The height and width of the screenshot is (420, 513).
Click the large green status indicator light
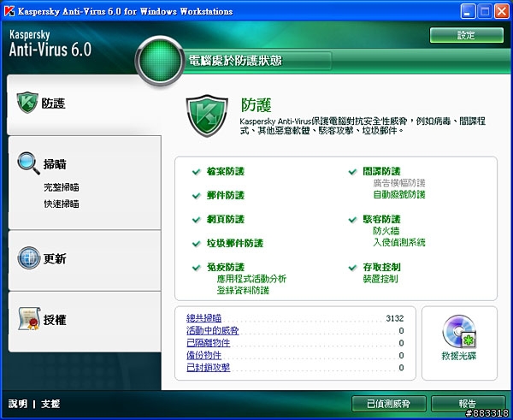[160, 61]
